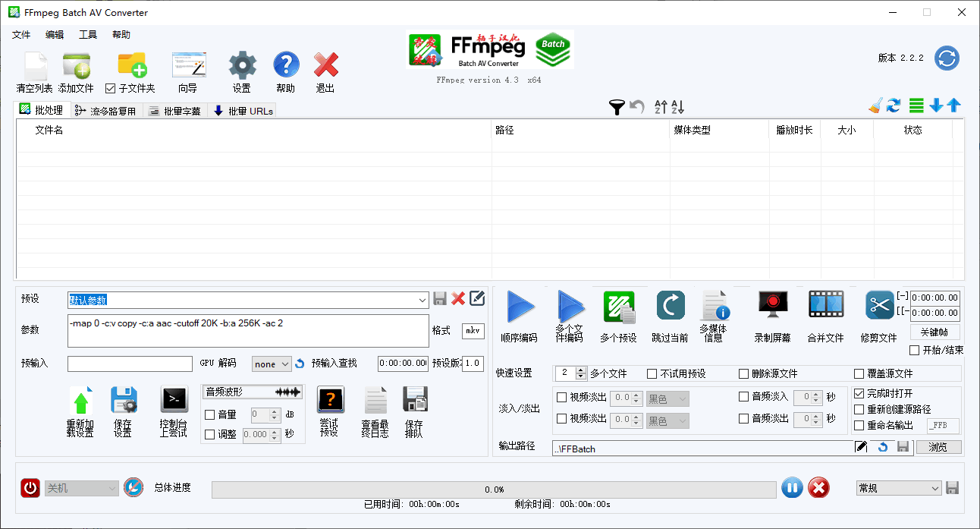Start 顺序编码 sequential encoding
The image size is (980, 529).
[520, 307]
